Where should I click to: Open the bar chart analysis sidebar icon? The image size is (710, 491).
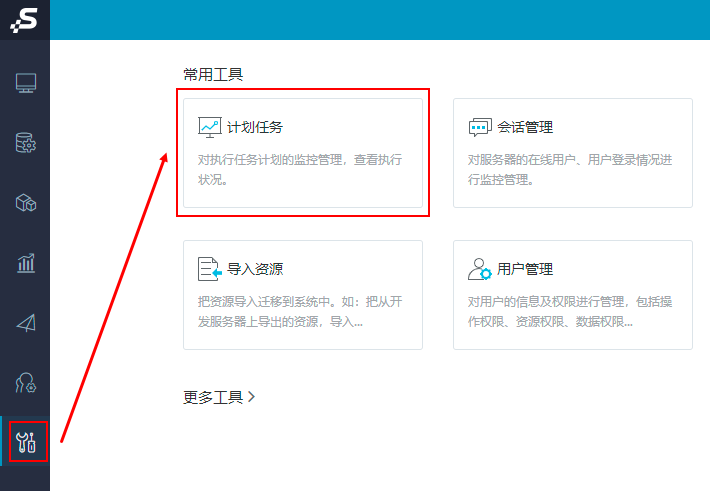26,263
